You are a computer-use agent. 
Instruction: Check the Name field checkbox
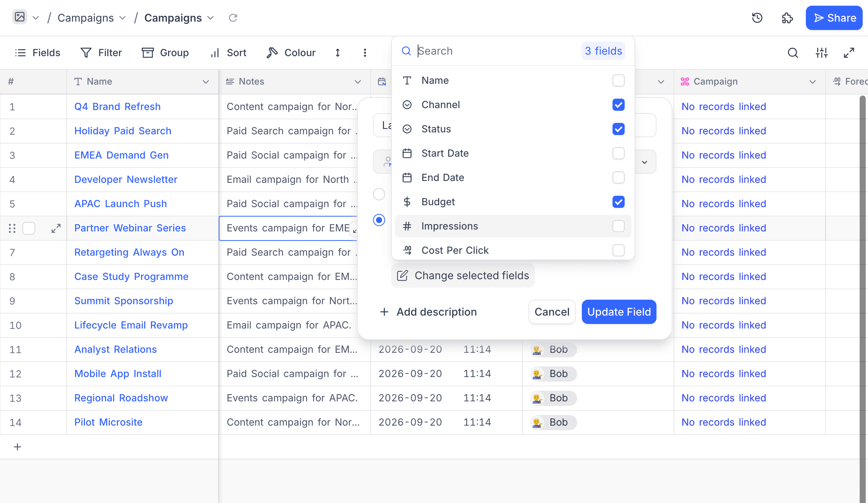click(619, 80)
